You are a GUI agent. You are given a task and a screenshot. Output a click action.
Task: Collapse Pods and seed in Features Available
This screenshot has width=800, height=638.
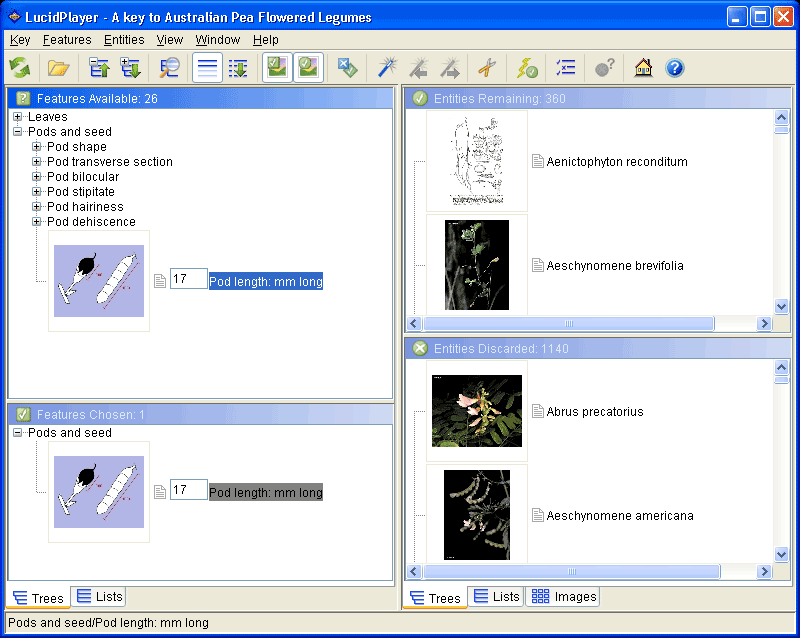pyautogui.click(x=17, y=132)
